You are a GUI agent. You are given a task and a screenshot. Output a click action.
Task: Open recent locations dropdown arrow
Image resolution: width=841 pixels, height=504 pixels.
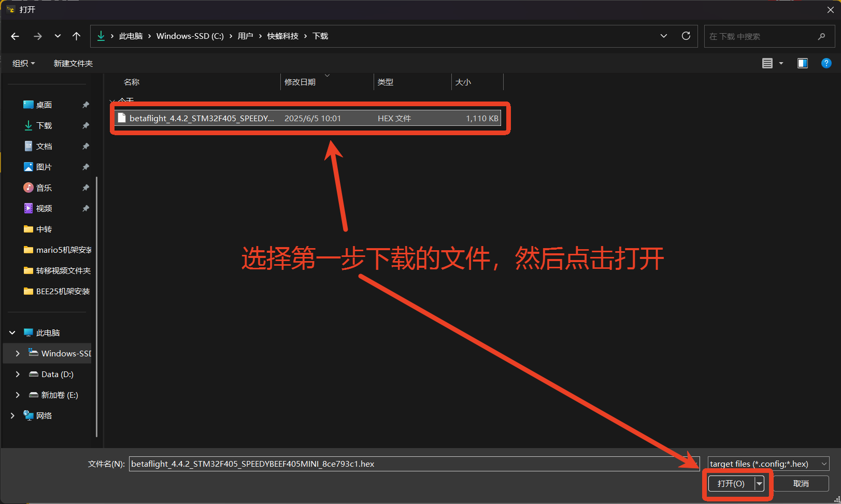pyautogui.click(x=58, y=36)
